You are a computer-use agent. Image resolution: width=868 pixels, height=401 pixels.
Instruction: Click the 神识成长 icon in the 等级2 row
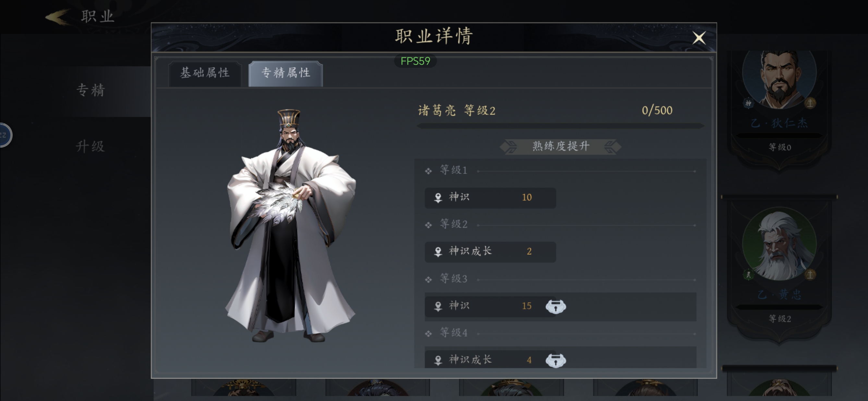click(438, 252)
